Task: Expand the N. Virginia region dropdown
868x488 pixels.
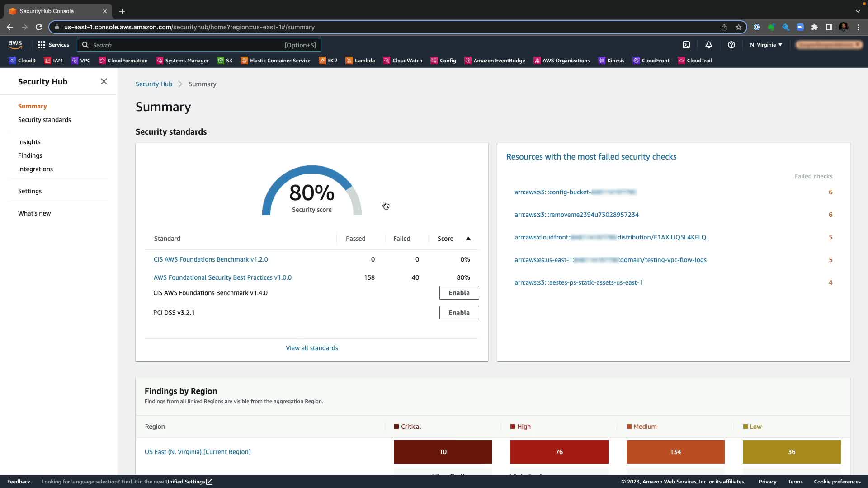Action: point(766,45)
